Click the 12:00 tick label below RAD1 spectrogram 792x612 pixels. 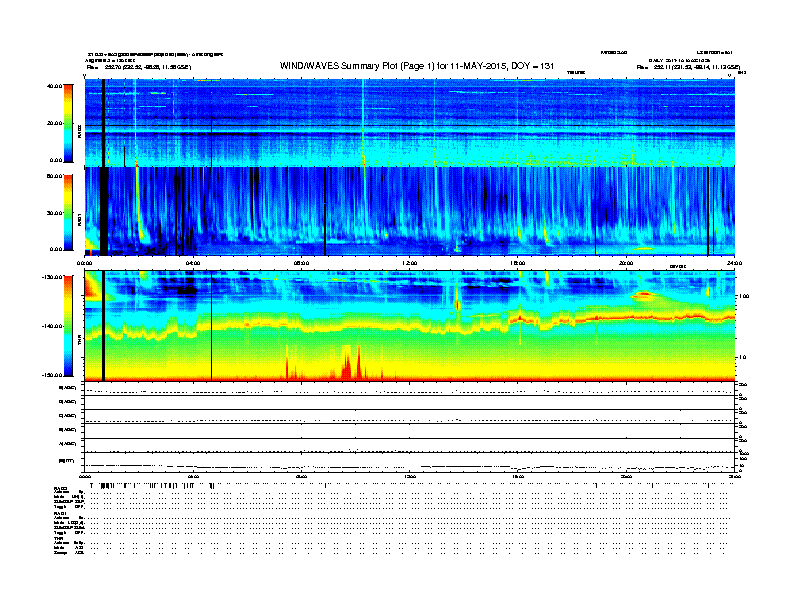pos(410,263)
